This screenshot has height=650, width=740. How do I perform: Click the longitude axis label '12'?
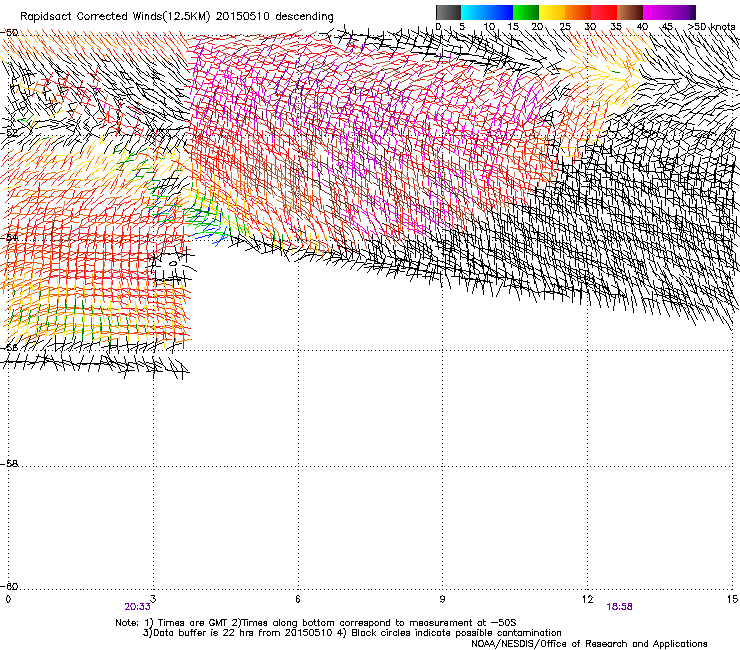588,599
